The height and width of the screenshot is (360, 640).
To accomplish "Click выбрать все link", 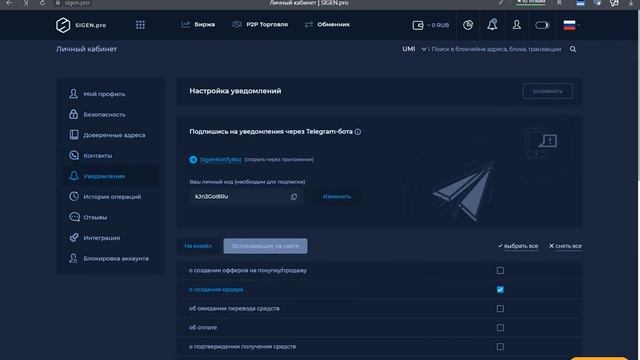I will pyautogui.click(x=518, y=246).
